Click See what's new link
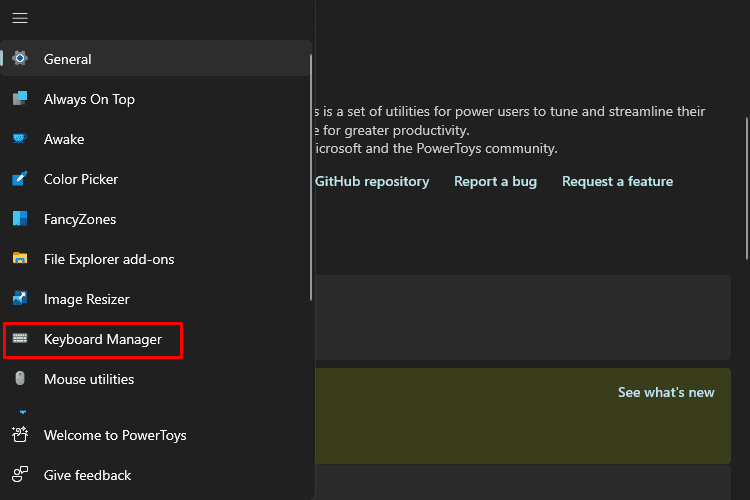This screenshot has width=750, height=500. tap(666, 392)
